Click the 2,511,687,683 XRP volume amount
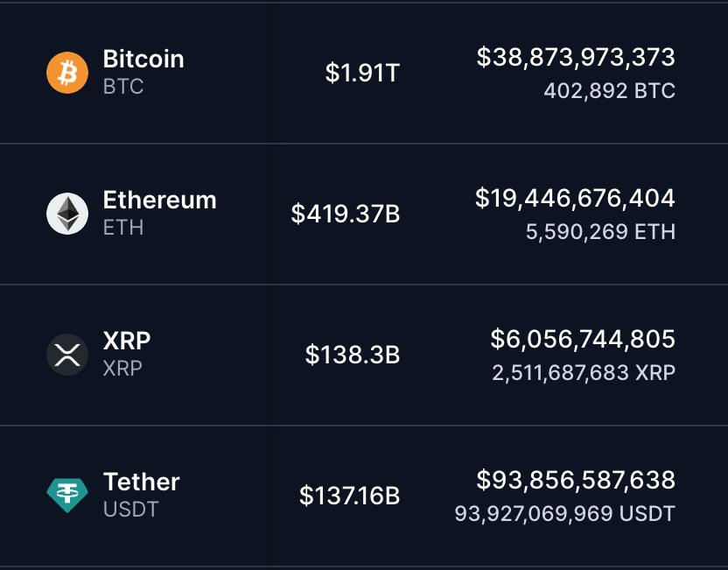Viewport: 728px width, 570px height. tap(583, 372)
